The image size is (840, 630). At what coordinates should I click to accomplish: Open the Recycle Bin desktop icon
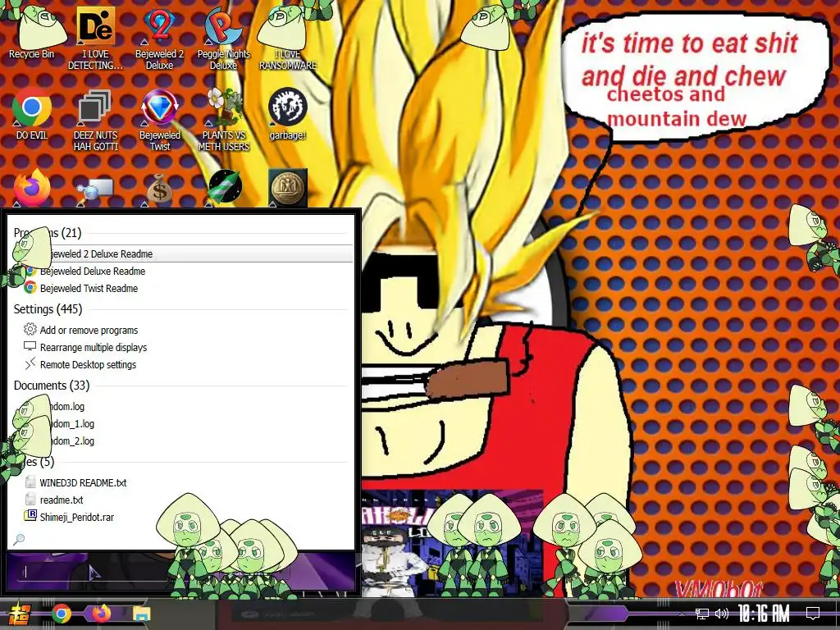point(32,32)
